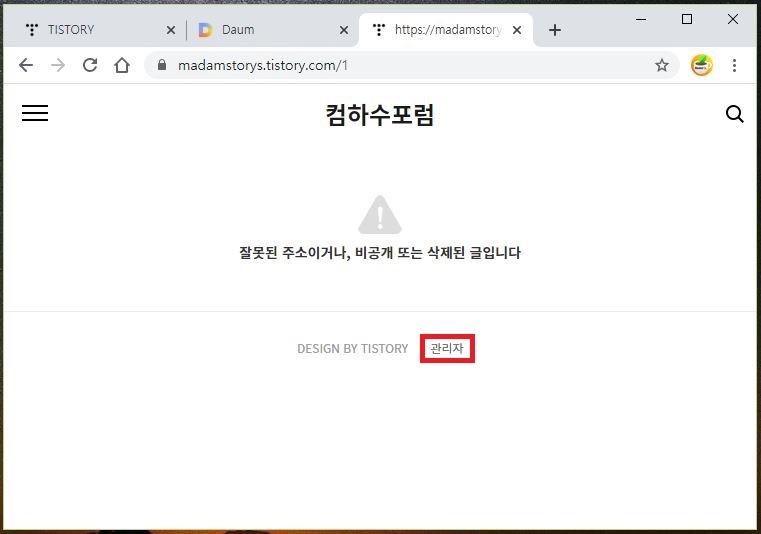This screenshot has width=761, height=534.
Task: Click the error message 잘못된 주소이거나 text
Action: 380,253
